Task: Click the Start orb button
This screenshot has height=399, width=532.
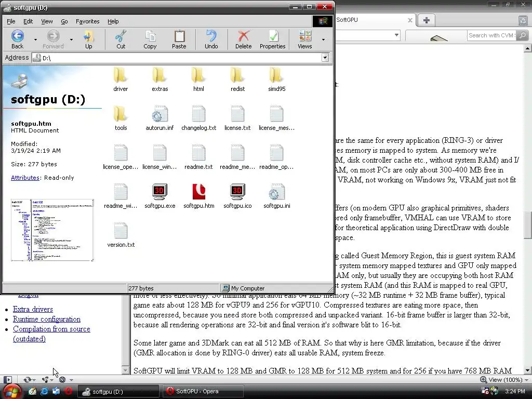Action: tap(12, 391)
